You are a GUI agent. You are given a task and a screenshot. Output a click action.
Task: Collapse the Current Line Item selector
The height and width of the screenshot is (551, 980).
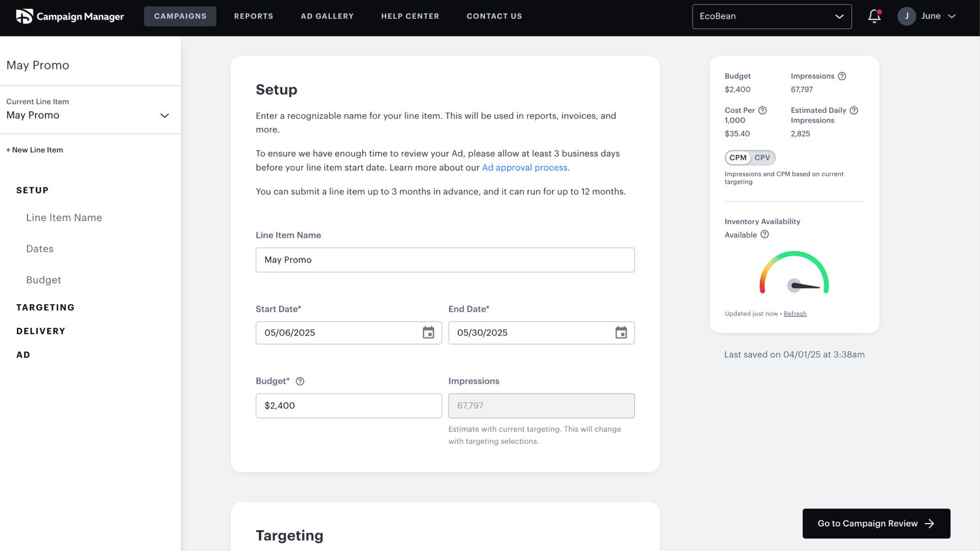(x=164, y=115)
